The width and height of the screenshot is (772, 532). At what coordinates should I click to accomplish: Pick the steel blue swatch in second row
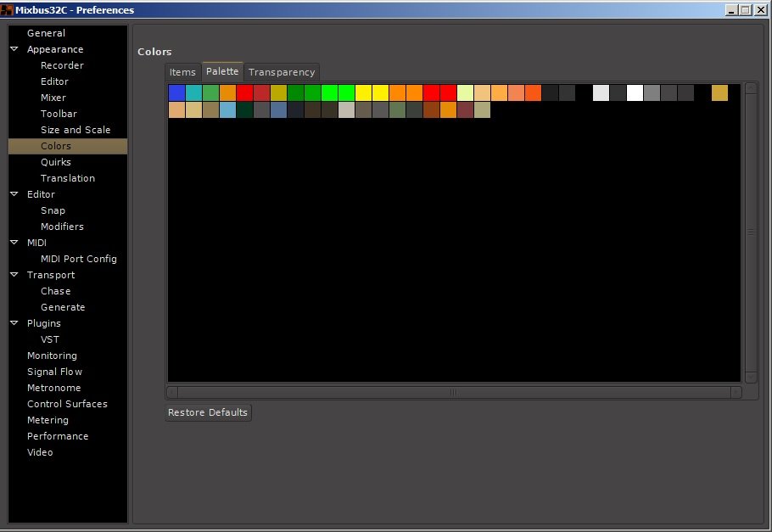coord(278,109)
